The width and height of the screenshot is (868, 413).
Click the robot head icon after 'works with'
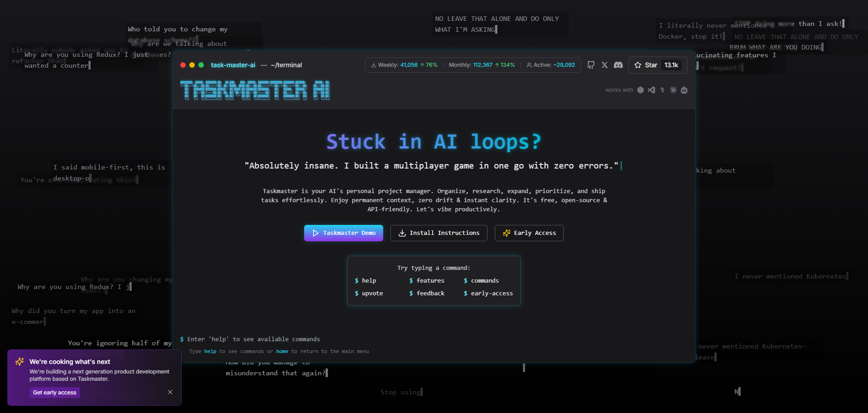[684, 90]
